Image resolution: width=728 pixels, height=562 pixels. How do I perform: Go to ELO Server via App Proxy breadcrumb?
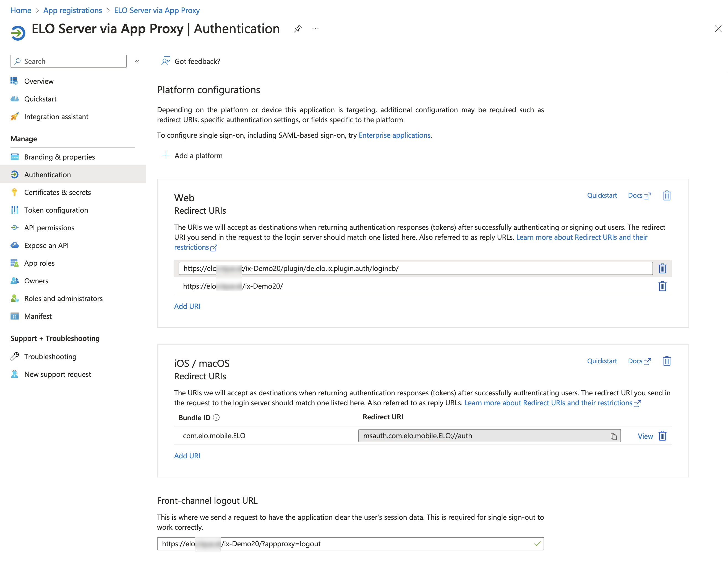click(x=157, y=10)
